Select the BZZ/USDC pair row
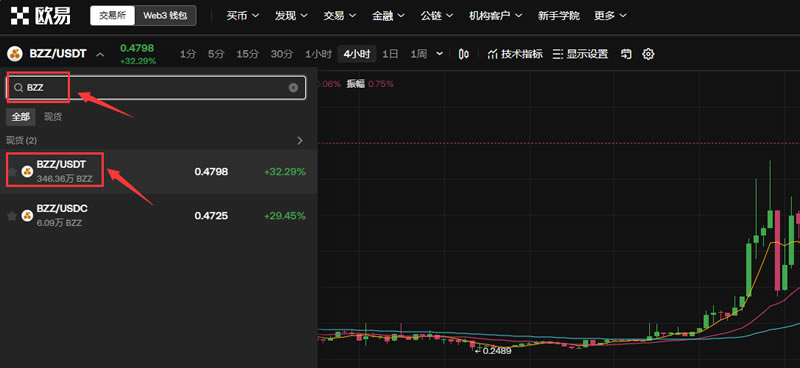800x368 pixels. 159,216
